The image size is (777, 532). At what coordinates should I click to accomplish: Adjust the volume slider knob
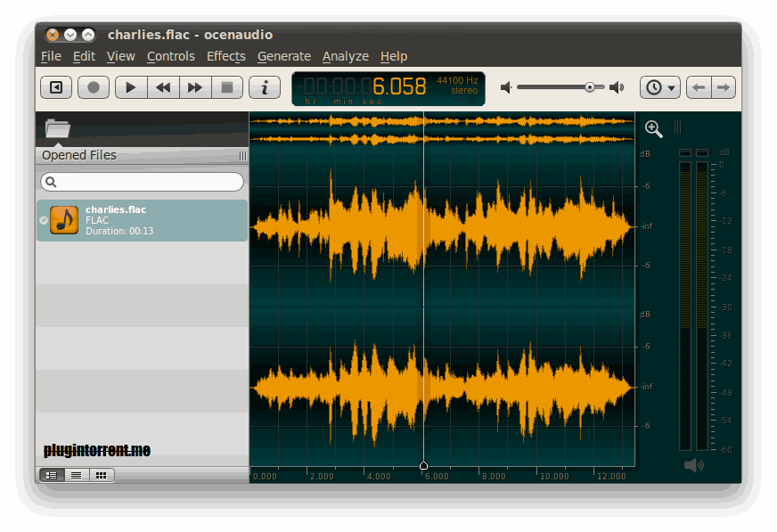tap(590, 87)
